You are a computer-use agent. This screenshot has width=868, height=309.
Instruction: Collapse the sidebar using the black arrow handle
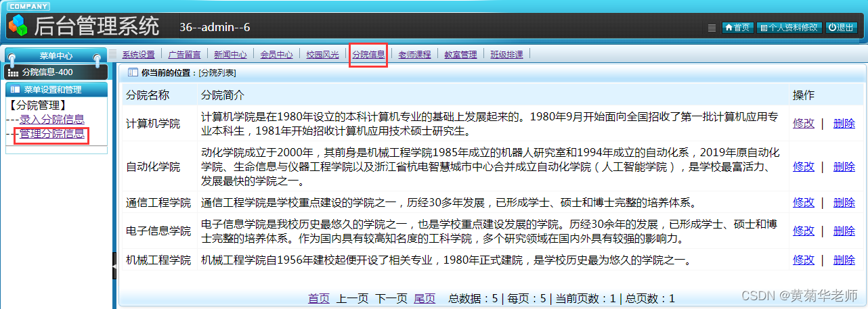(114, 267)
